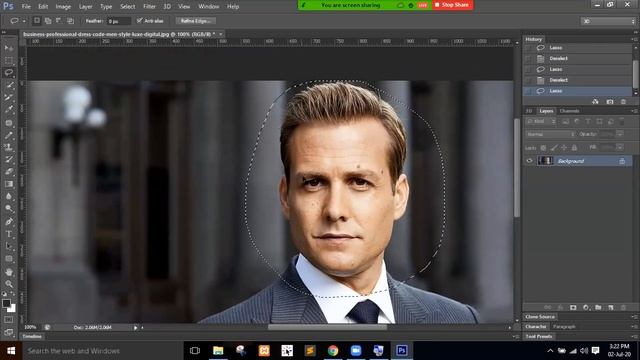Click the background color swatch

pyautogui.click(x=12, y=309)
